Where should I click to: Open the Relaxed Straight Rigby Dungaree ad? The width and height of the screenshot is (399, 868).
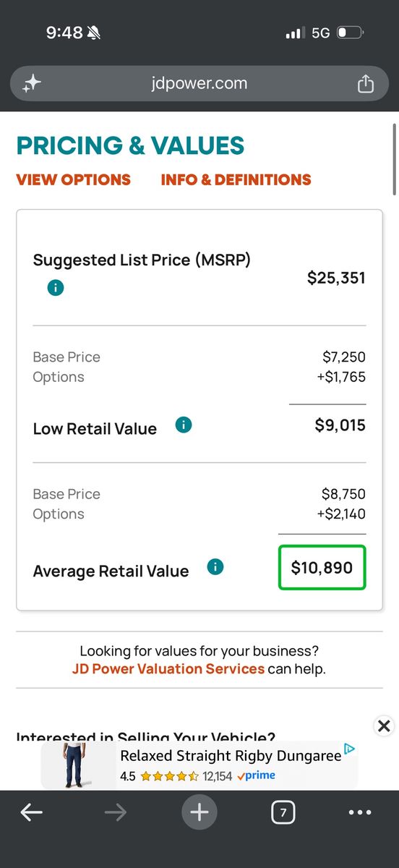tap(230, 756)
